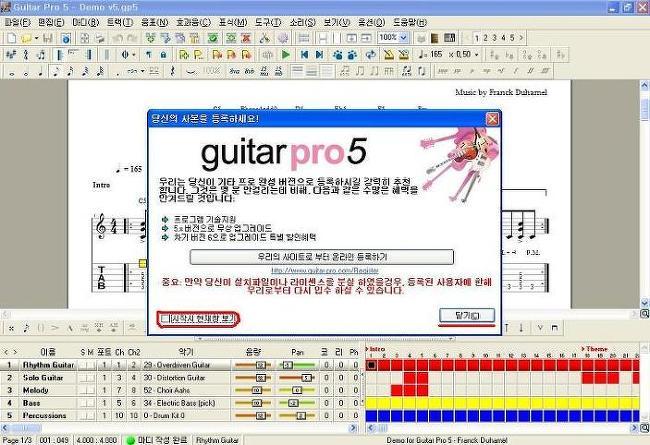Click the first metronome icon

coord(388,54)
